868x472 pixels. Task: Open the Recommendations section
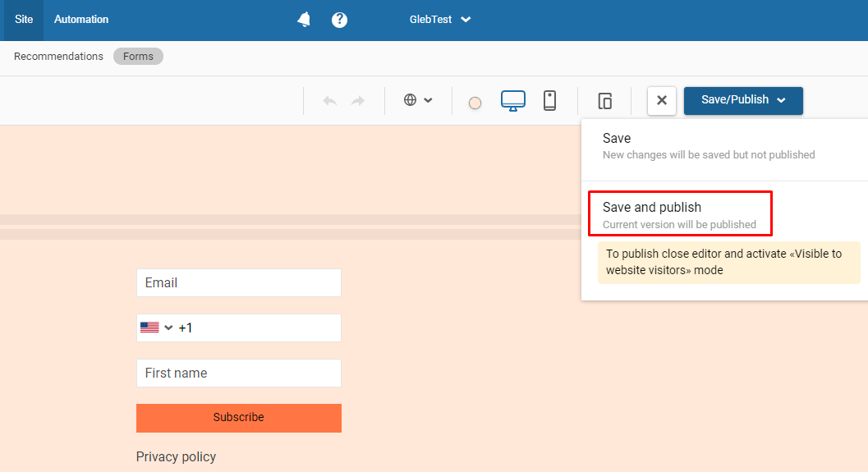pos(58,57)
